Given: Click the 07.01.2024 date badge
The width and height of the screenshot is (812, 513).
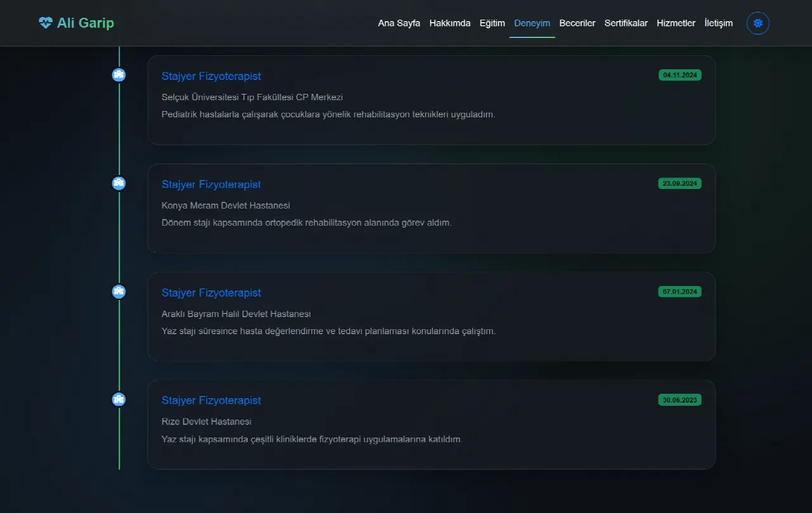Looking at the screenshot, I should click(680, 292).
